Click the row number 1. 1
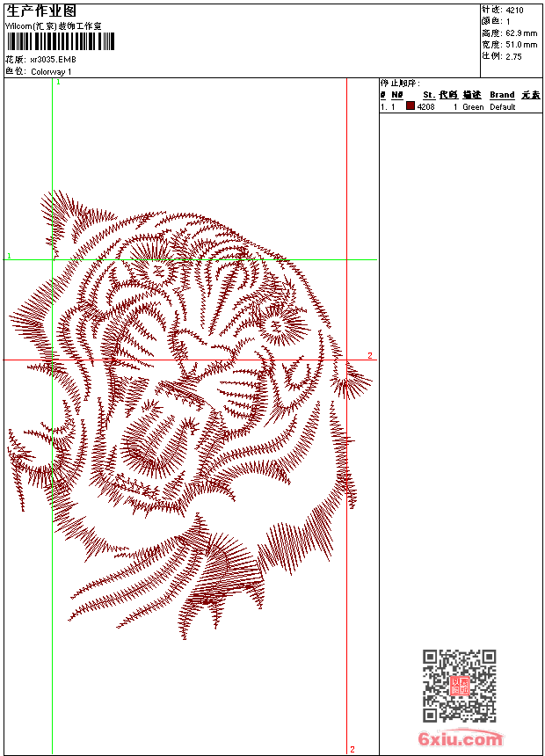The image size is (545, 756). [388, 107]
